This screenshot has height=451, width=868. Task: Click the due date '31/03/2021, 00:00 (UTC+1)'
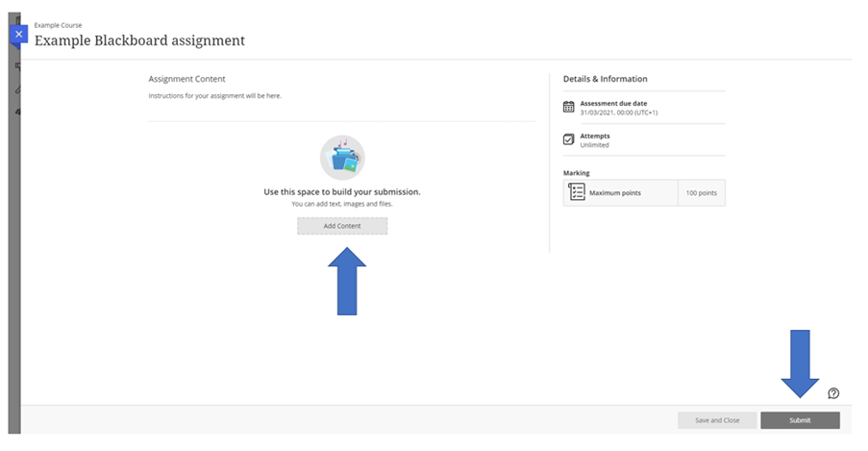coord(619,113)
